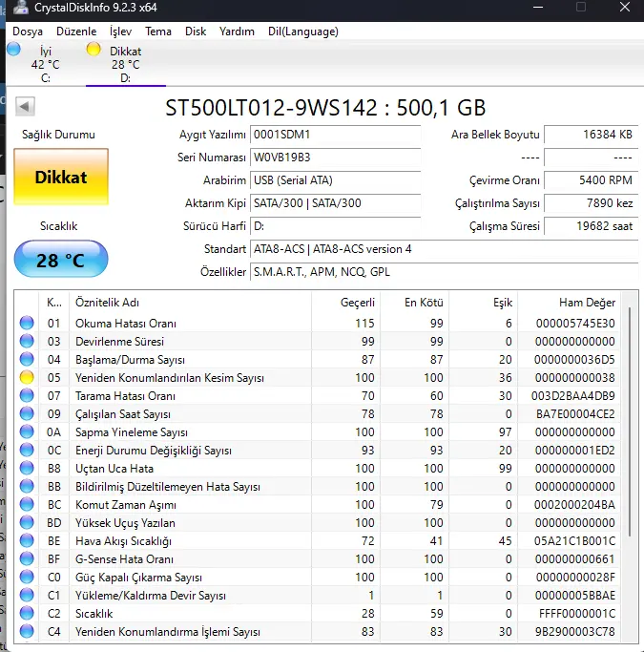
Task: Click the Aygıt Yazılımı field 0001SDM1
Action: (335, 135)
